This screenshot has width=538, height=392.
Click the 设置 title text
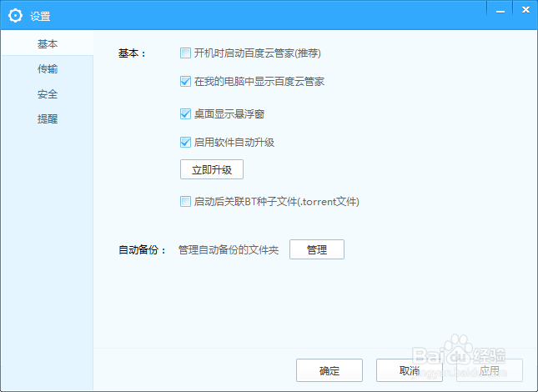tap(40, 16)
